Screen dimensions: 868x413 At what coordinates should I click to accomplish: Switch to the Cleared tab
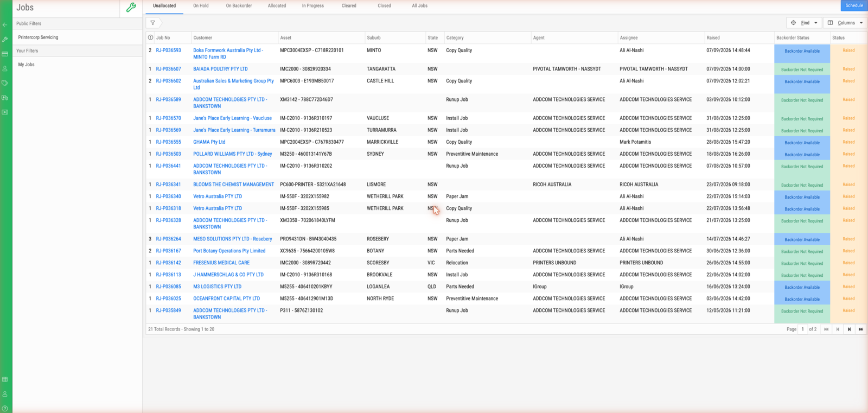[x=349, y=6]
